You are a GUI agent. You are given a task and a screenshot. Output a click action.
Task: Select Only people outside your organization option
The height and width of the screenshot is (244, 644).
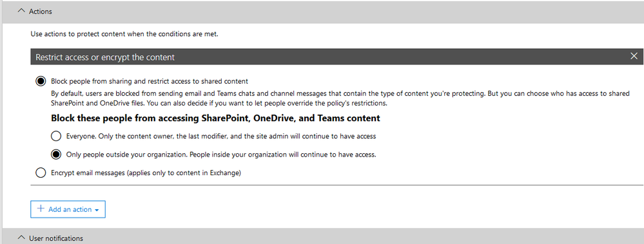[x=56, y=155]
